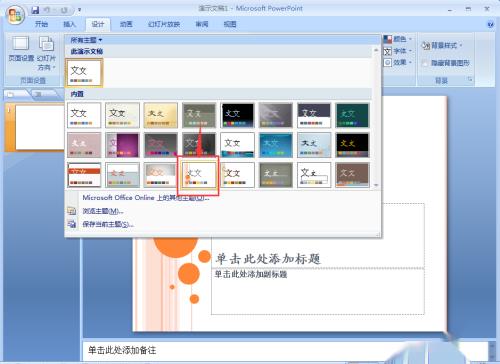Select the red-outlined orange circles theme thumbnail
This screenshot has height=364, width=500.
[x=198, y=175]
